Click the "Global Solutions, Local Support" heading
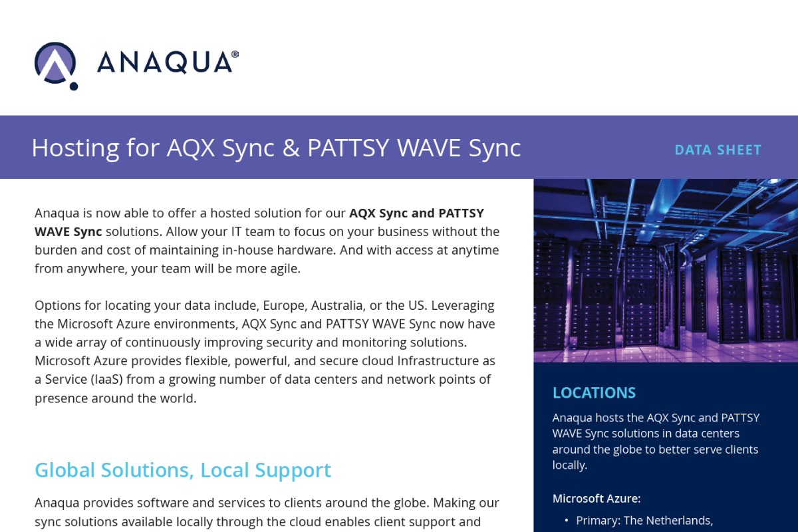This screenshot has width=798, height=532. point(183,470)
